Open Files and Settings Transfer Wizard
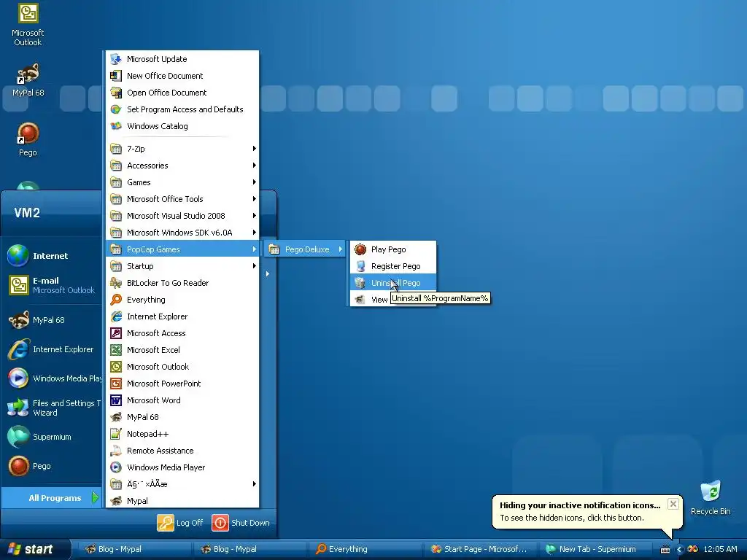The image size is (747, 560). [x=52, y=408]
